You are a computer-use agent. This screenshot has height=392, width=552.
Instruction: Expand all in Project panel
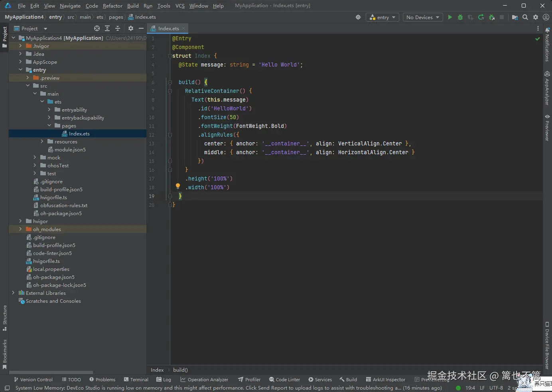click(x=107, y=28)
